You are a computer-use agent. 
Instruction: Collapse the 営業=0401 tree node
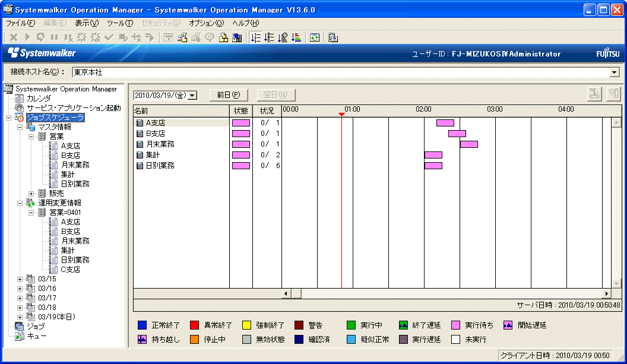31,213
